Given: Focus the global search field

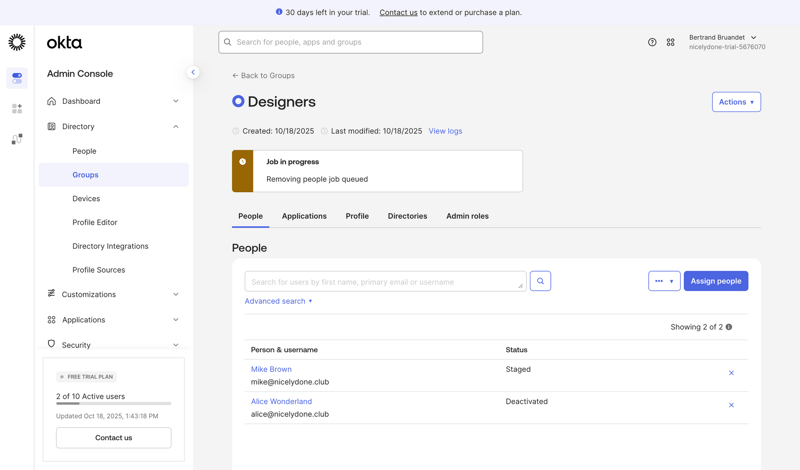Looking at the screenshot, I should point(351,42).
